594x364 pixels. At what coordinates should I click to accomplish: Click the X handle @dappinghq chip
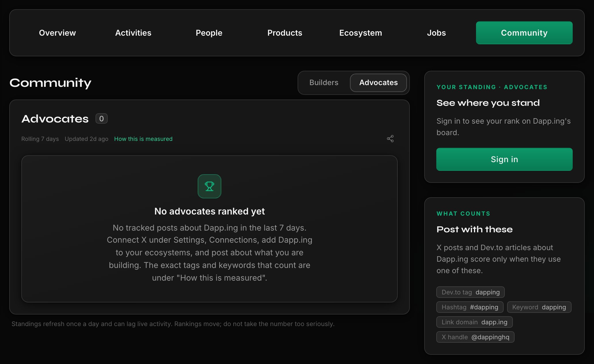tap(475, 337)
